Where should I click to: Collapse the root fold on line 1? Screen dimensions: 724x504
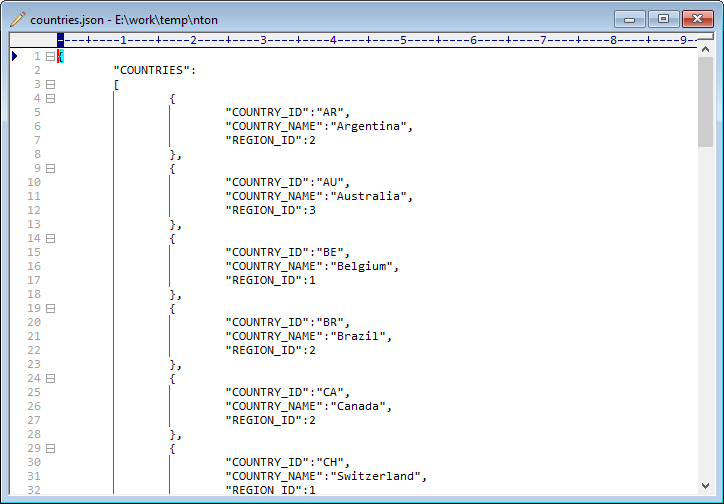pos(50,56)
